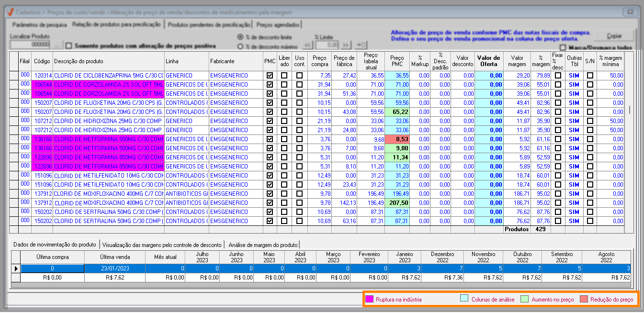Click the 'Preço de fábrica' value '51,36'

[x=345, y=94]
